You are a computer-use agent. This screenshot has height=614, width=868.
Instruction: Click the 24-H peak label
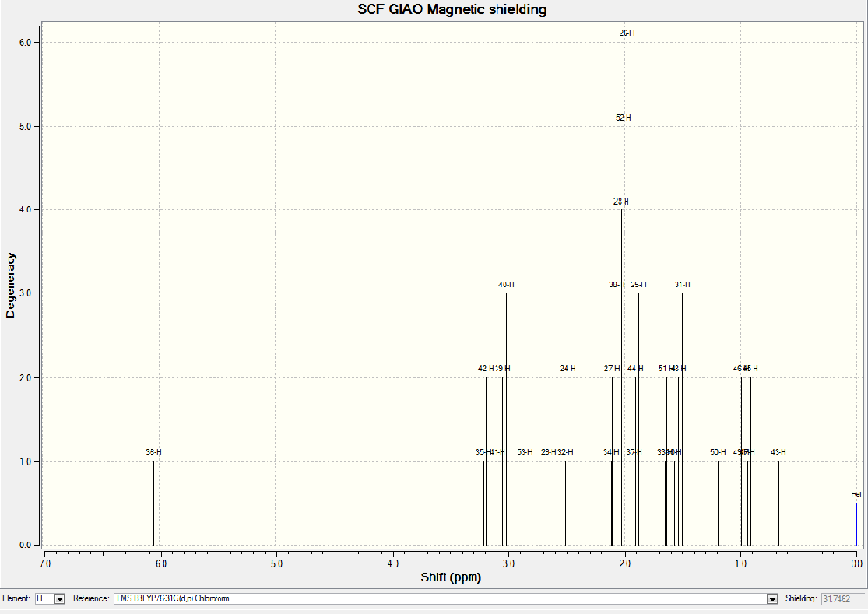(567, 368)
